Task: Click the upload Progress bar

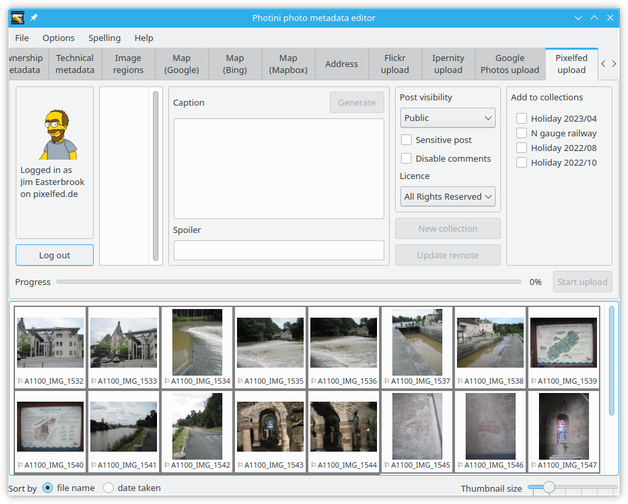Action: (x=289, y=282)
